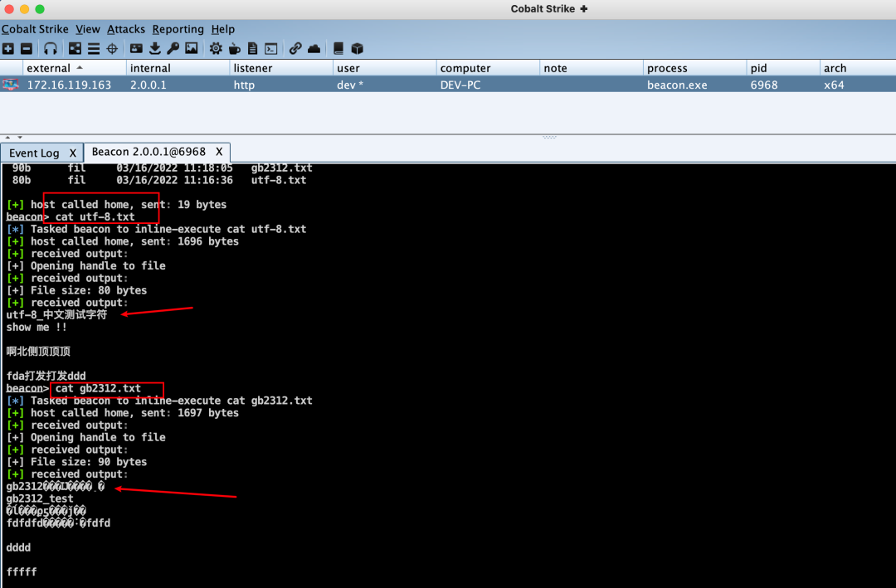Click the 'Tasked beacon to inline-execute cat utf-8.txt' line
Screen dimensions: 896x588
(x=157, y=229)
